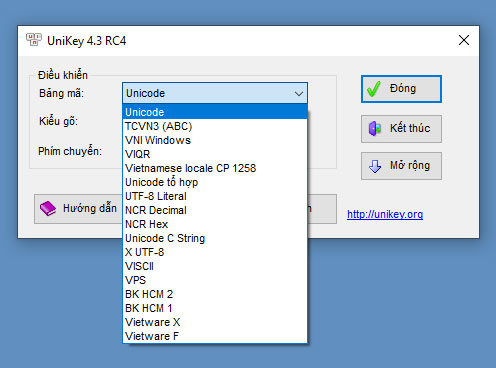Pick VISCII encoding
The image size is (496, 368).
click(215, 266)
